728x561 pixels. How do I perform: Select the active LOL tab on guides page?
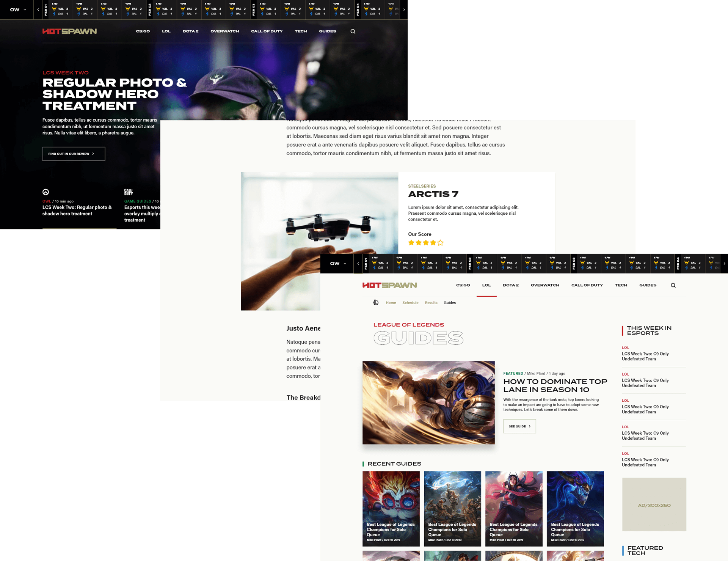click(x=486, y=285)
